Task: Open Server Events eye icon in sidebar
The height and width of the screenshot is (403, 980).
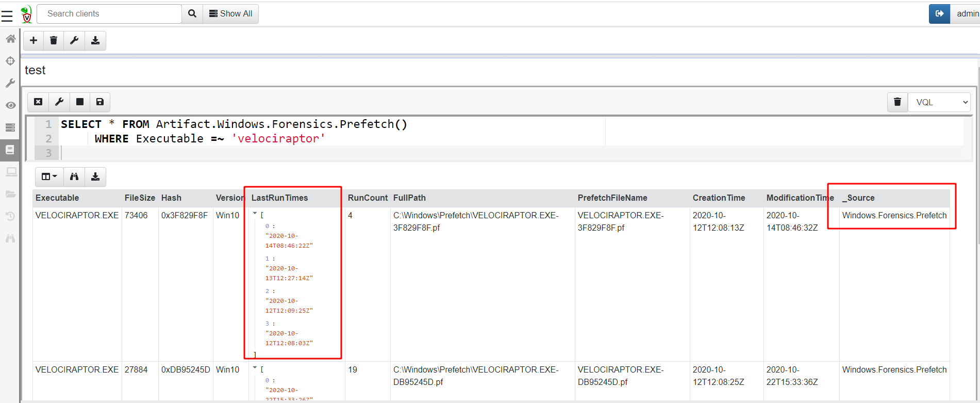Action: (10, 105)
